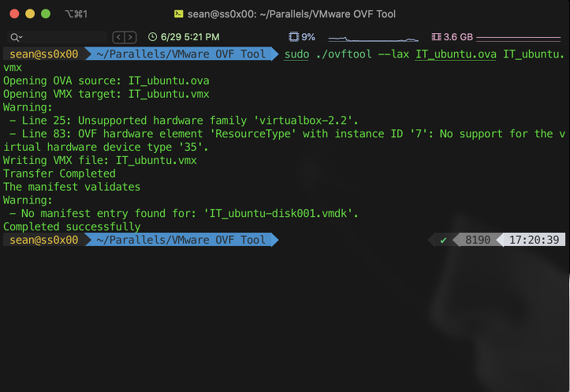This screenshot has width=570, height=392.
Task: Click the search magnifier icon in status bar
Action: pyautogui.click(x=16, y=37)
